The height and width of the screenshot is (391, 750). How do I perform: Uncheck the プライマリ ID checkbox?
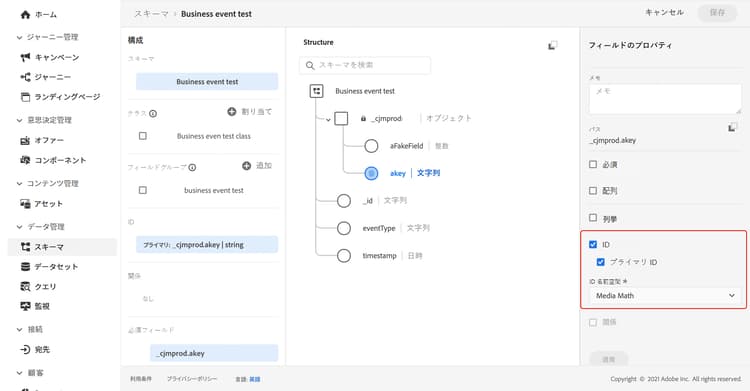(x=601, y=262)
